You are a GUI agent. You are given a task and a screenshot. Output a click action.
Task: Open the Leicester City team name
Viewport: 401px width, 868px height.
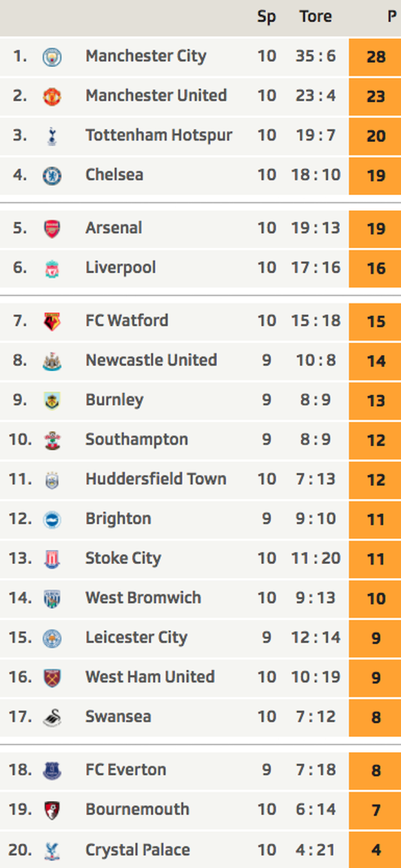click(136, 638)
